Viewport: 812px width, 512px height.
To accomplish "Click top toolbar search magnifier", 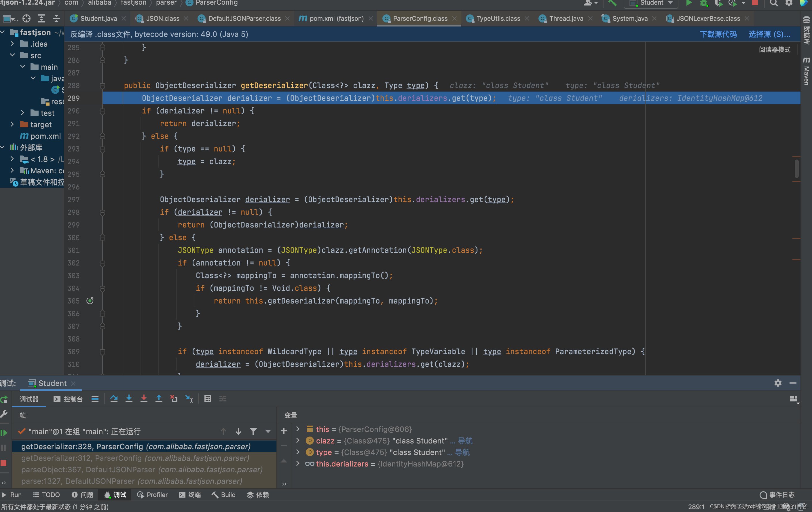I will 774,3.
